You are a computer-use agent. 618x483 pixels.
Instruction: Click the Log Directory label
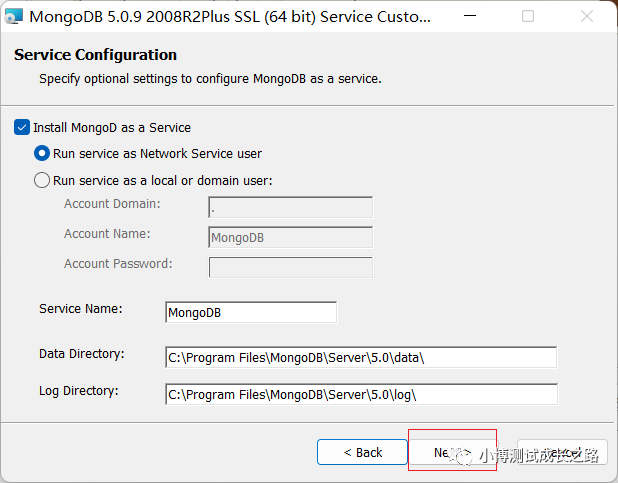click(78, 391)
